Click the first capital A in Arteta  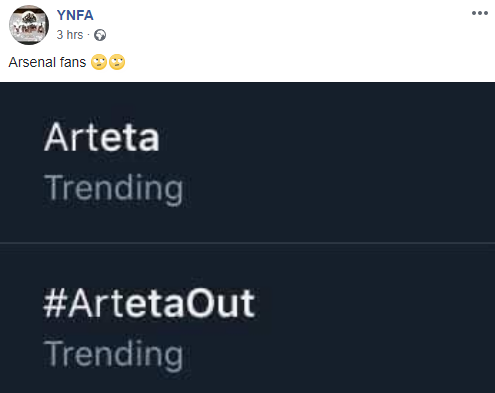57,137
